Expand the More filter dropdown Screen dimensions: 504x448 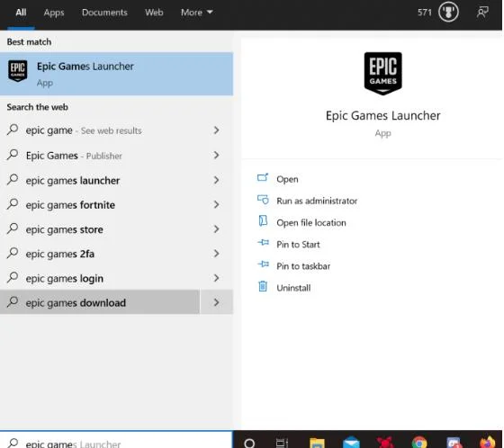[197, 13]
